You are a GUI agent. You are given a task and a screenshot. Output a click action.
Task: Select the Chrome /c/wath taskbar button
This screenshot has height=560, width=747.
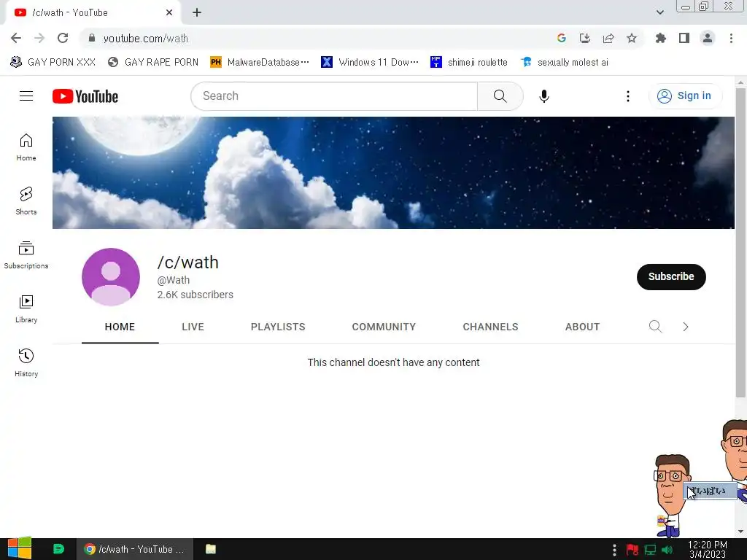point(135,549)
